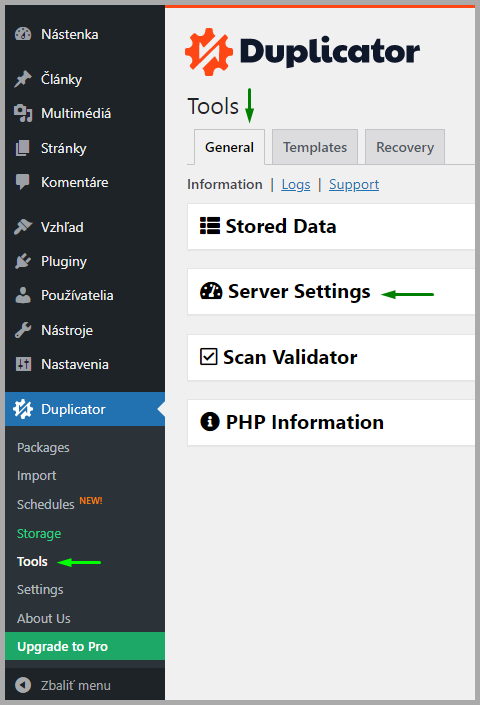Screen dimensions: 480x705
Task: Click the Nástenka dashboard icon
Action: coord(23,34)
